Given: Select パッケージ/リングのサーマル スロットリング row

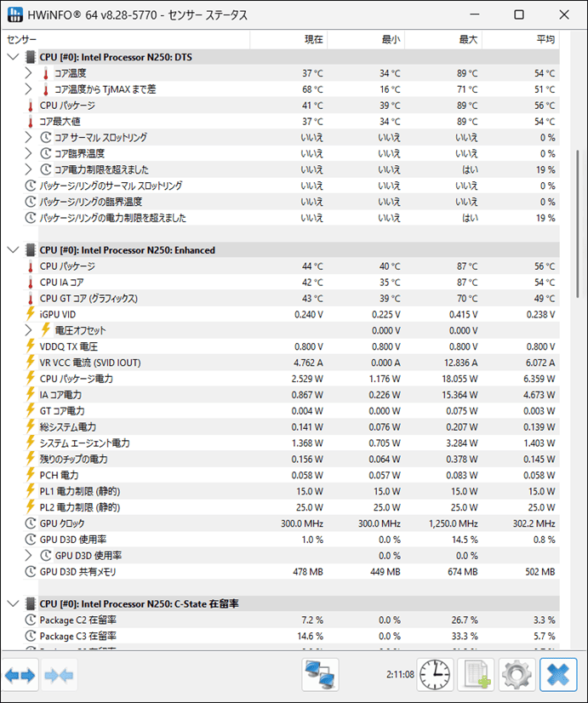Looking at the screenshot, I should (291, 186).
